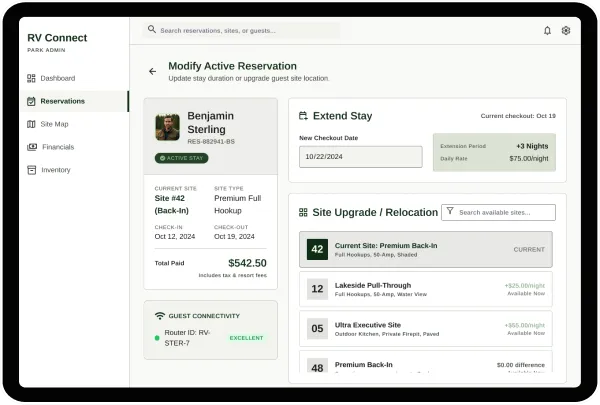Viewport: 600px width, 405px height.
Task: Click Benjamin Sterling's profile photo
Action: point(168,127)
